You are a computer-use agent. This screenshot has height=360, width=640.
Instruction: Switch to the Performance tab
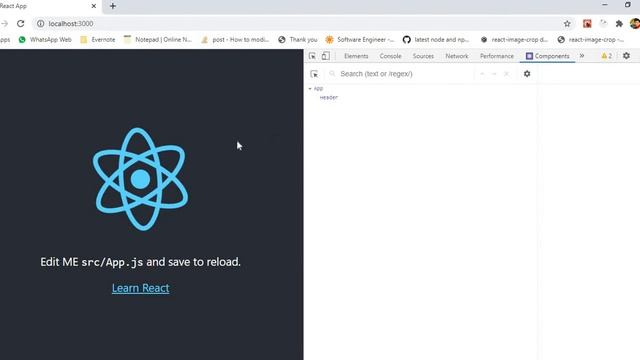(x=497, y=56)
